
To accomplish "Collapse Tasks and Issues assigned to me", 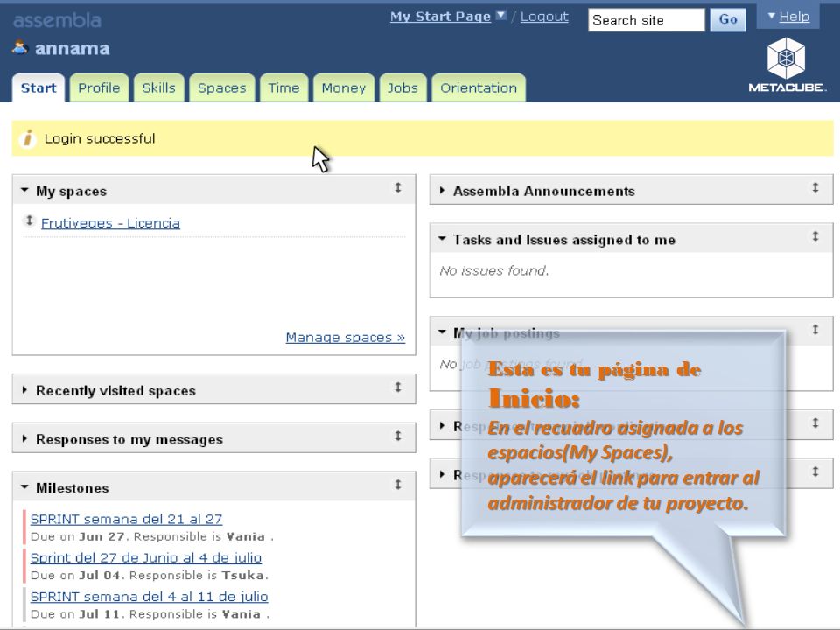I will click(442, 238).
